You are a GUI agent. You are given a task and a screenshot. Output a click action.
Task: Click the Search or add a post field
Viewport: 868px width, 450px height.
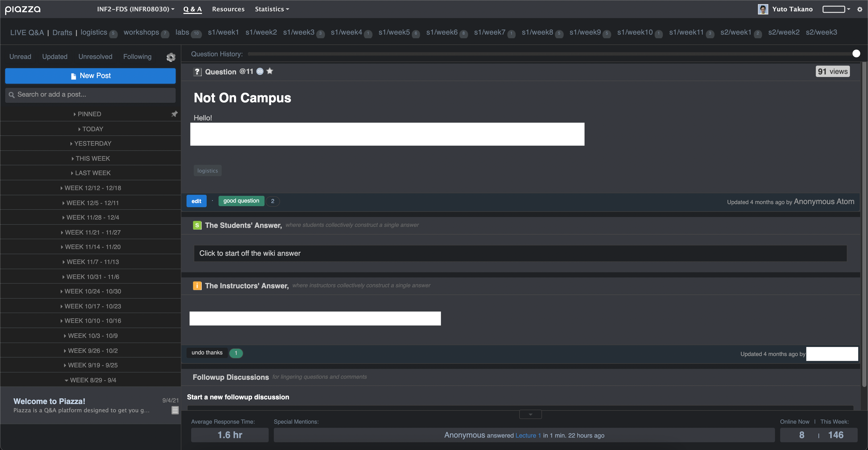click(x=90, y=94)
